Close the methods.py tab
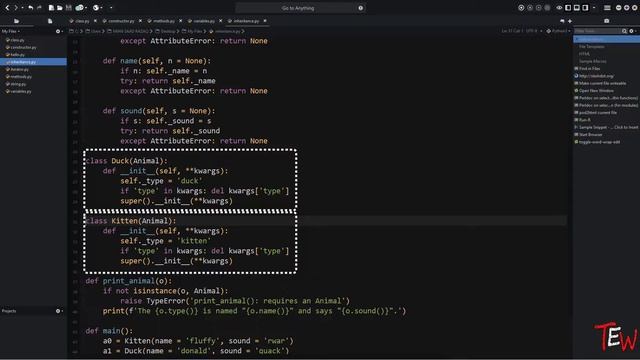Image resolution: width=640 pixels, height=360 pixels. click(181, 21)
